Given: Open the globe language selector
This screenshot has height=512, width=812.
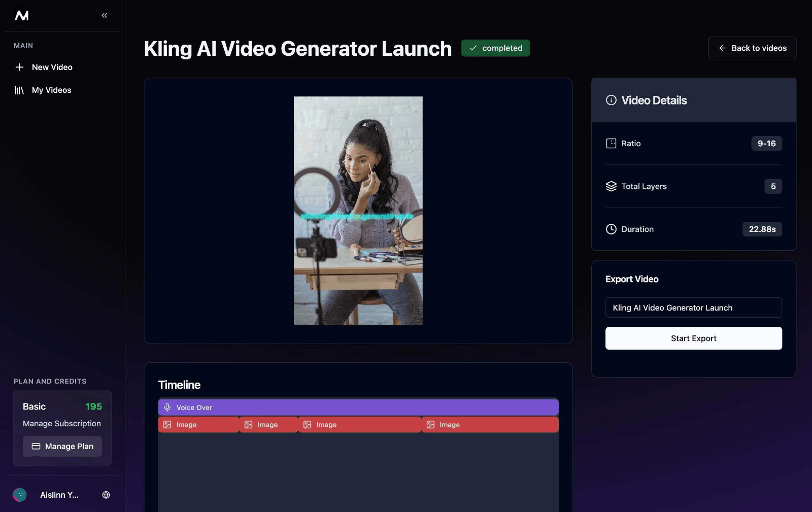Looking at the screenshot, I should coord(106,495).
